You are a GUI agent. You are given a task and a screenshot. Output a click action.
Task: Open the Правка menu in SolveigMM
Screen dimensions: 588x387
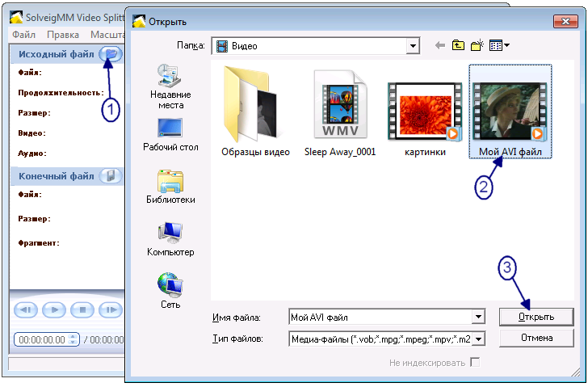[x=63, y=35]
